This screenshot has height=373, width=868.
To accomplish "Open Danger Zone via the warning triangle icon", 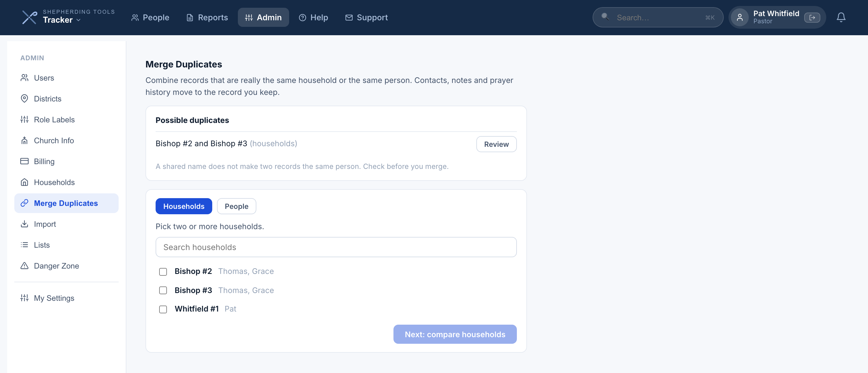I will (x=24, y=266).
